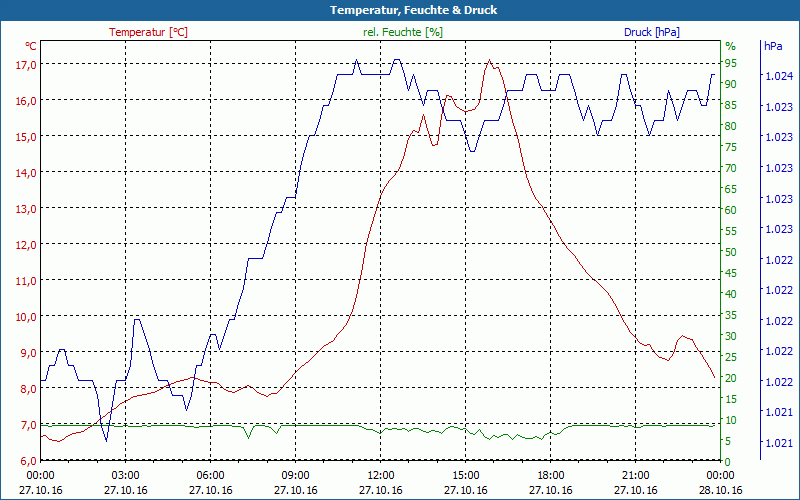Screen dimensions: 800x500
Task: Click the '15:00' time axis label
Action: click(466, 476)
